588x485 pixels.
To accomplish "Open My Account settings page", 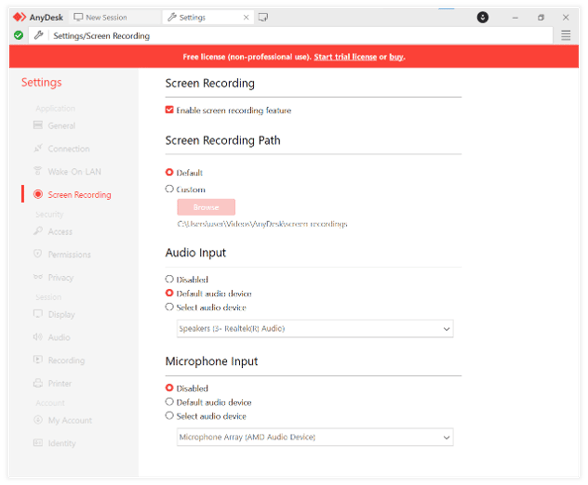I will point(70,420).
